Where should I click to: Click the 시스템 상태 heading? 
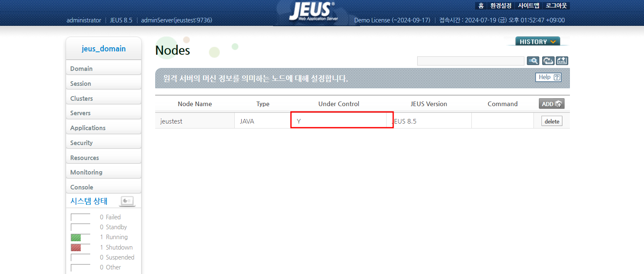[89, 201]
